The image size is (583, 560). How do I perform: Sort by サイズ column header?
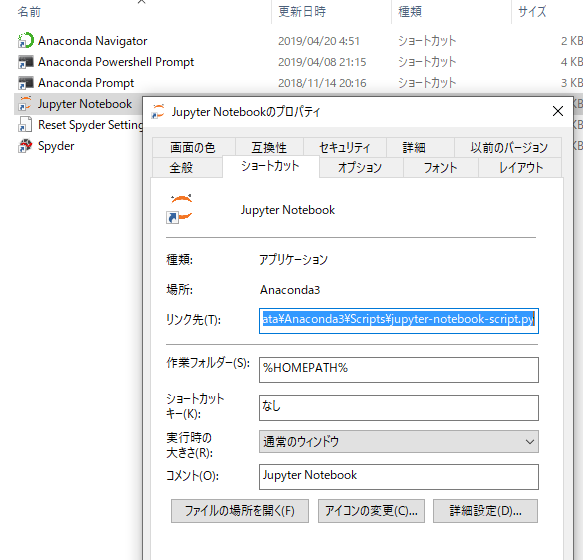coord(532,12)
